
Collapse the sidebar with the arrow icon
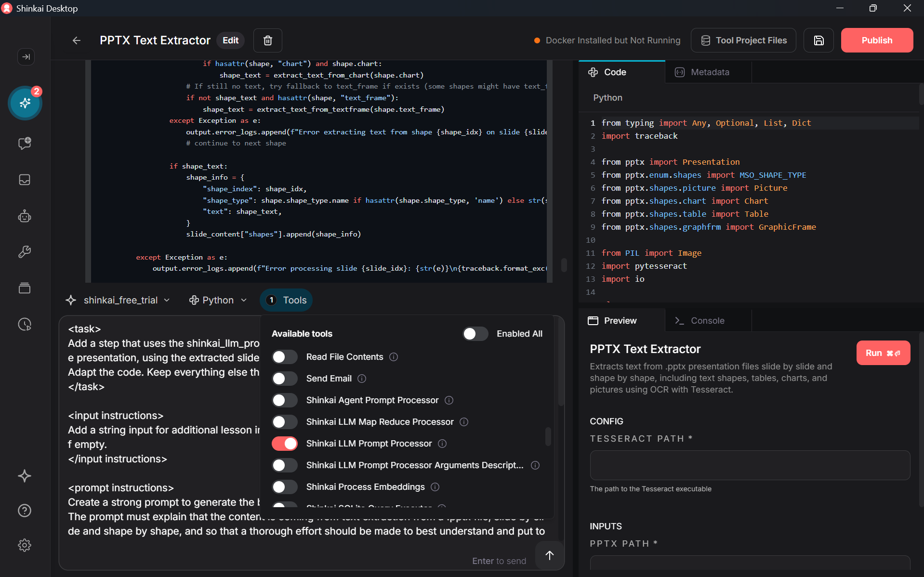[26, 57]
